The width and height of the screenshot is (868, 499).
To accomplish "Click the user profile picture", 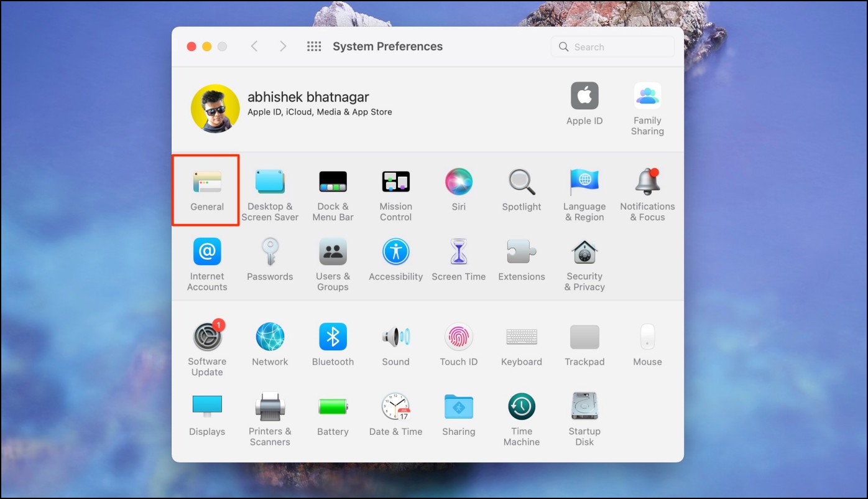I will point(215,108).
